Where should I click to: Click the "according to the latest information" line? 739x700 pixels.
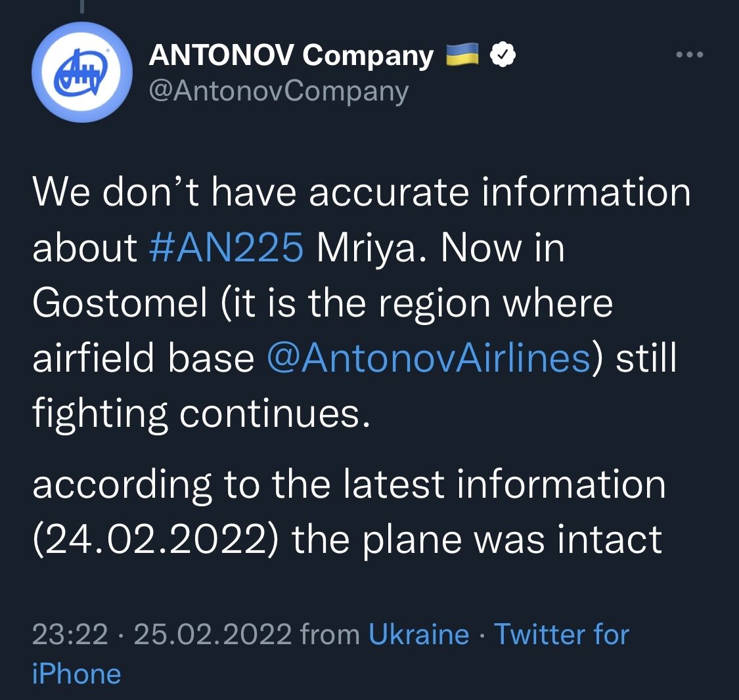point(349,485)
